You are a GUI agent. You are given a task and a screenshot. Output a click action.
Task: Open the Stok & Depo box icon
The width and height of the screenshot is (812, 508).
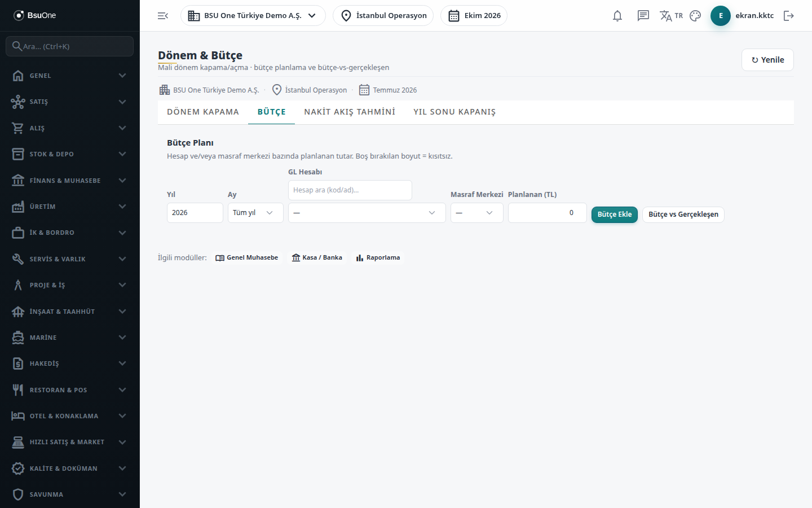(18, 154)
